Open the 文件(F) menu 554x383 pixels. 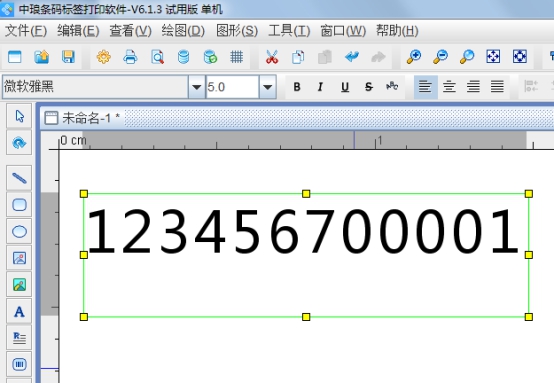point(26,31)
